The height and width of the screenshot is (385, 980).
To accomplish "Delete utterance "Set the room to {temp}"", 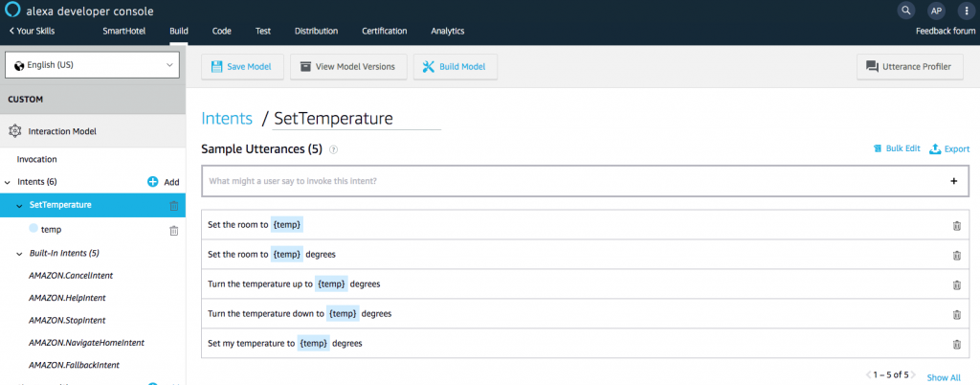I will point(956,226).
